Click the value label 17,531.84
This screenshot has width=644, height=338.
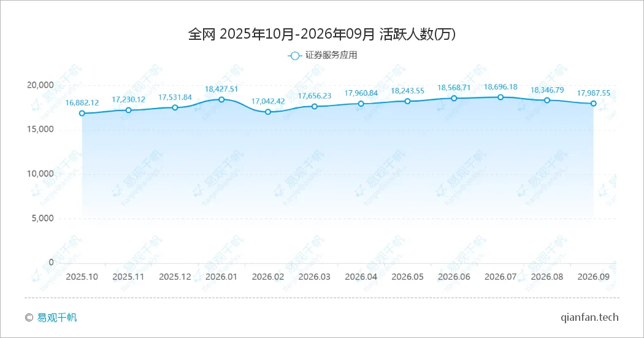click(x=175, y=98)
